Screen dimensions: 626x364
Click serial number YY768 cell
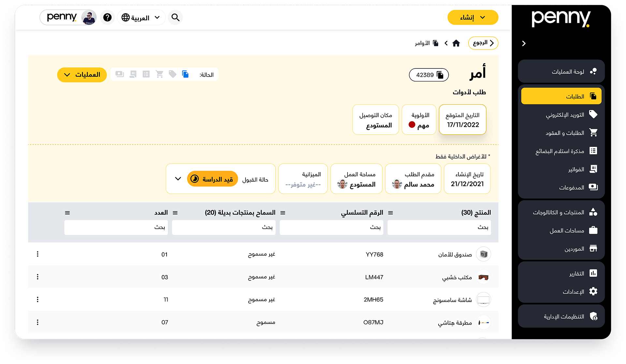click(x=374, y=255)
